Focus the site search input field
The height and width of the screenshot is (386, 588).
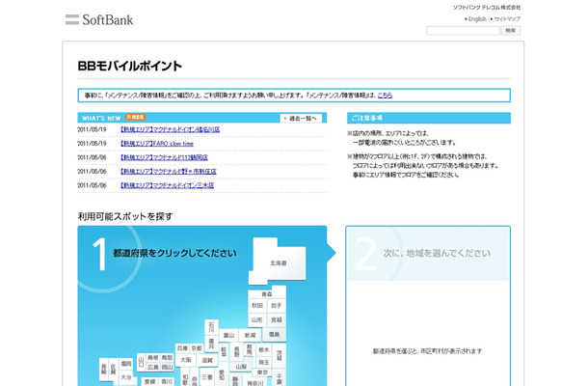pyautogui.click(x=463, y=31)
